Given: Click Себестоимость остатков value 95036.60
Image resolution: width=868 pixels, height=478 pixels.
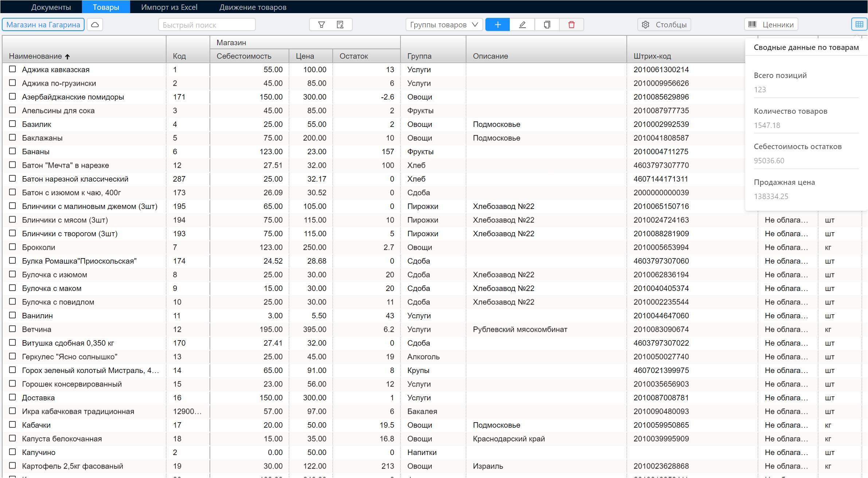Looking at the screenshot, I should pos(769,161).
